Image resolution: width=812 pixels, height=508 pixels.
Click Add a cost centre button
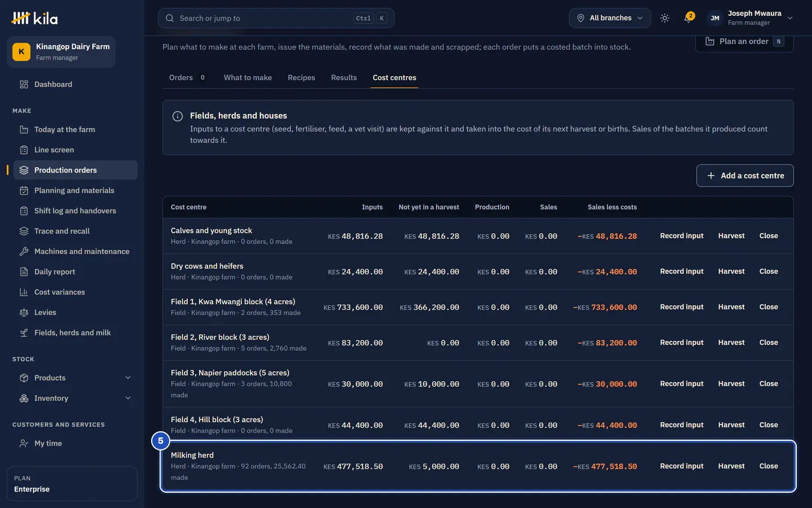745,176
